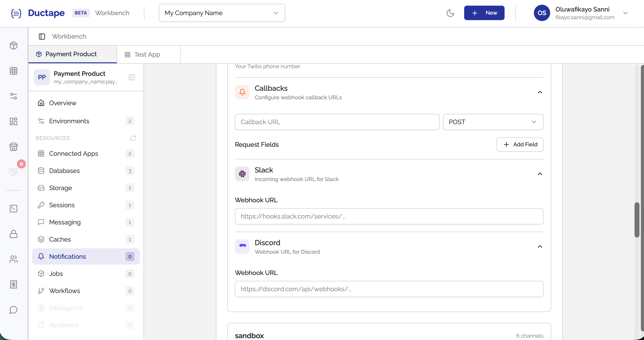The width and height of the screenshot is (644, 340).
Task: Click the Add Field button
Action: [x=520, y=144]
